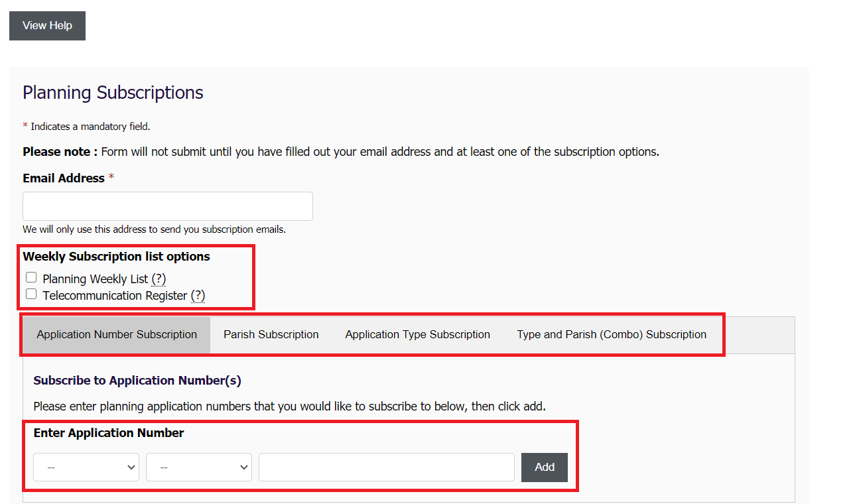Click the 'Enter Application Number' label

tap(109, 433)
